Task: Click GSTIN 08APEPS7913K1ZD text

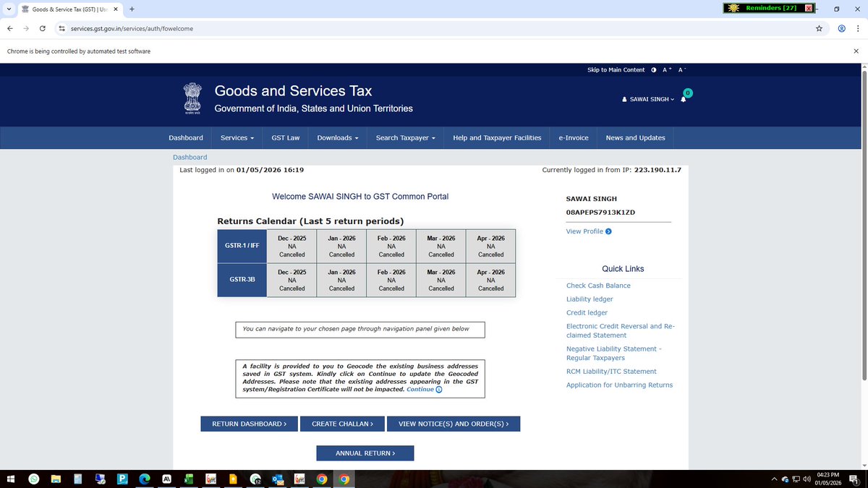Action: 600,213
